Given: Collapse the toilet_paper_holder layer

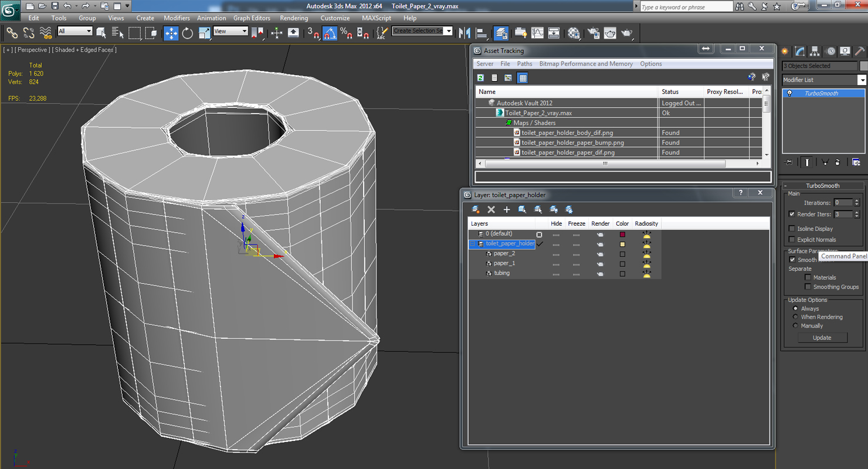Looking at the screenshot, I should pos(473,244).
